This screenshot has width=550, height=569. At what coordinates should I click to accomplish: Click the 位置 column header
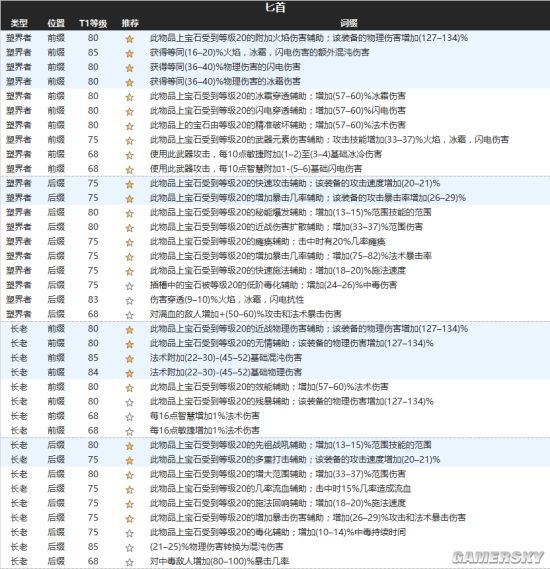[x=56, y=23]
